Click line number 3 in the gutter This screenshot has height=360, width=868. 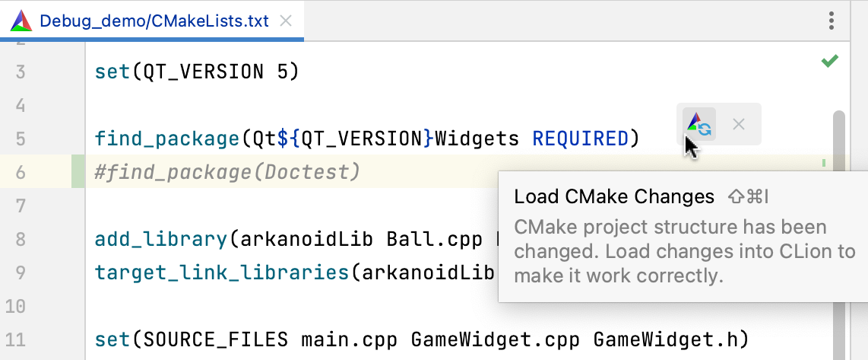point(21,72)
